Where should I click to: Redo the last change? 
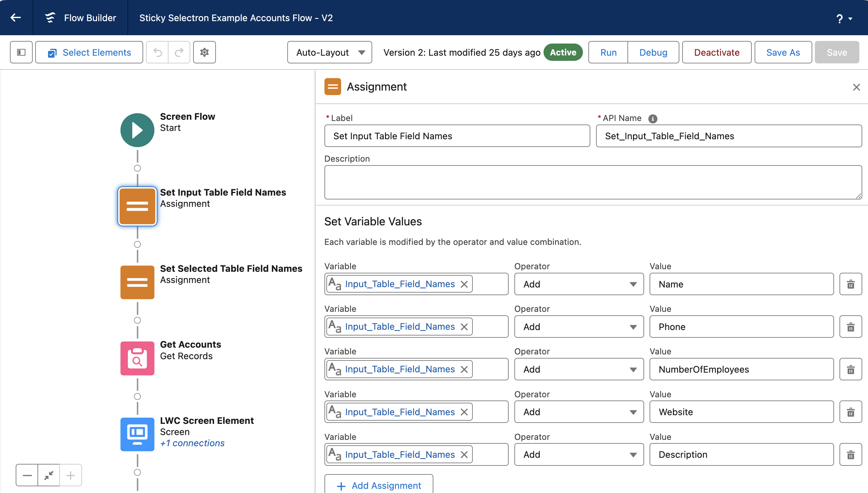(179, 52)
